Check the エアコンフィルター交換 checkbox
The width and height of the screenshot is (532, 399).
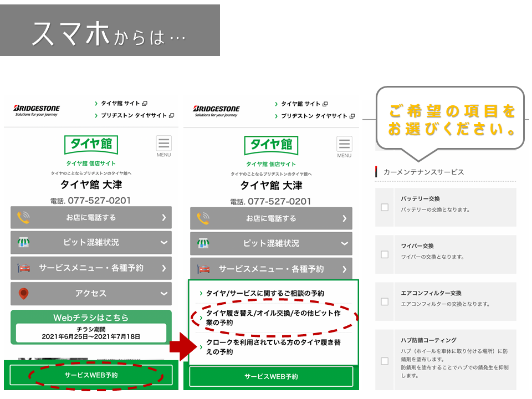tap(385, 301)
